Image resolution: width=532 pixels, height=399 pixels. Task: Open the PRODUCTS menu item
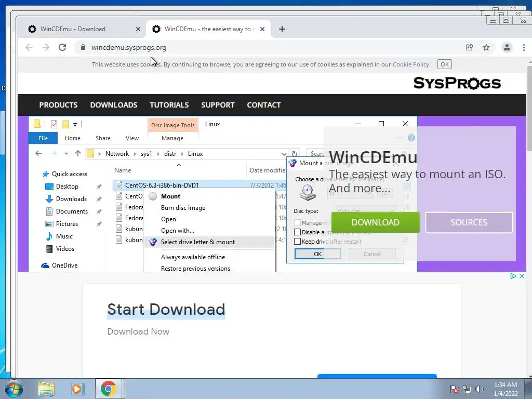tap(58, 105)
